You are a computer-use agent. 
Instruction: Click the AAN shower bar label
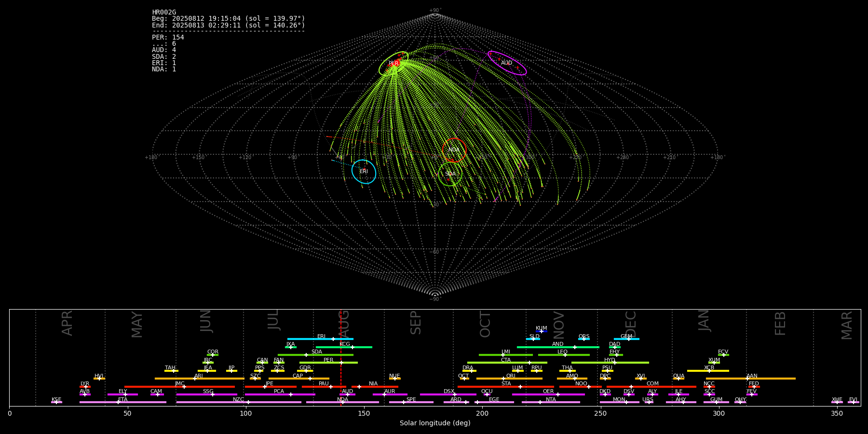[752, 376]
